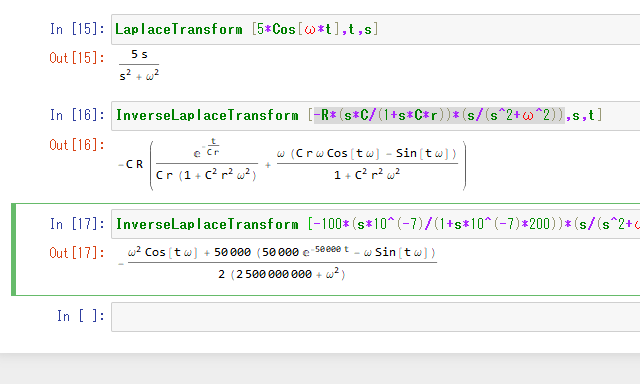Click the In [17]: prompt label
The height and width of the screenshot is (384, 640).
(77, 224)
